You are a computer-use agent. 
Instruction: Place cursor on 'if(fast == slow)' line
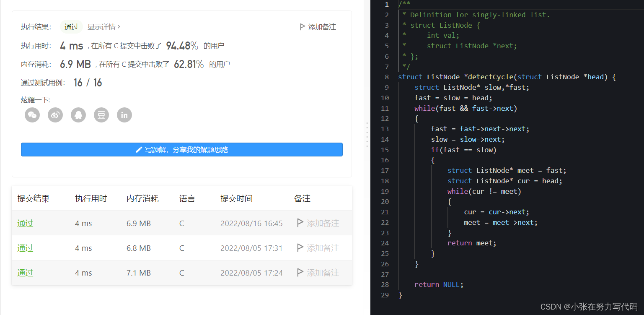(463, 150)
